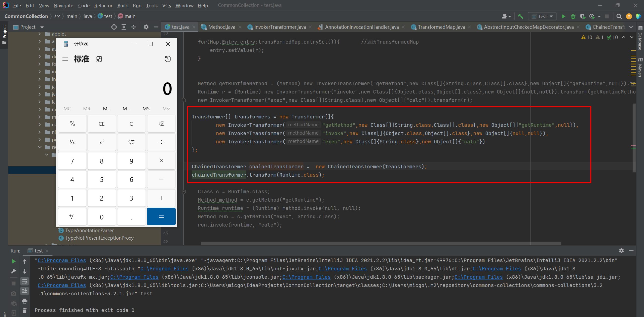This screenshot has width=644, height=317.
Task: Click the calculator plus/minus sign key
Action: pyautogui.click(x=72, y=216)
